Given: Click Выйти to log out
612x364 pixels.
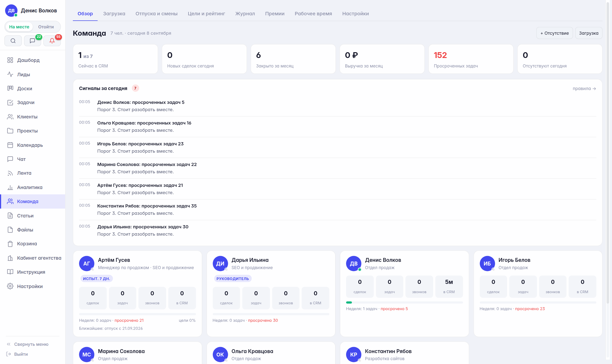Looking at the screenshot, I should tap(21, 354).
